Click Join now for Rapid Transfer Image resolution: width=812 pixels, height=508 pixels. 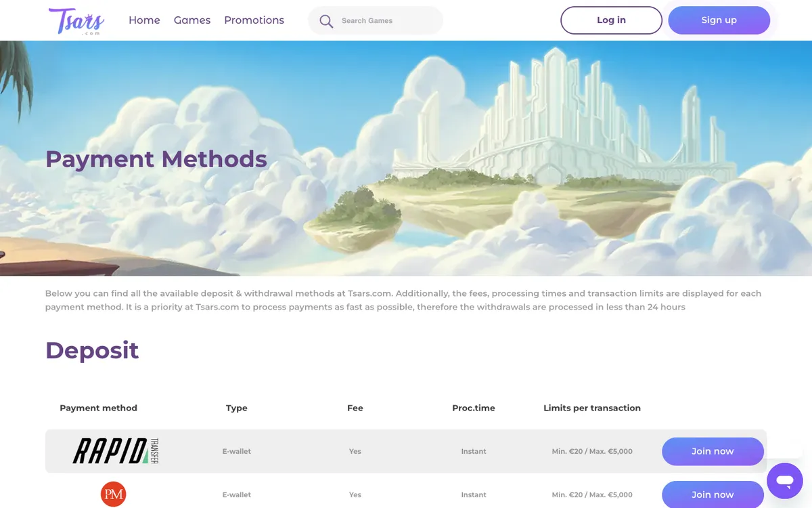[713, 451]
